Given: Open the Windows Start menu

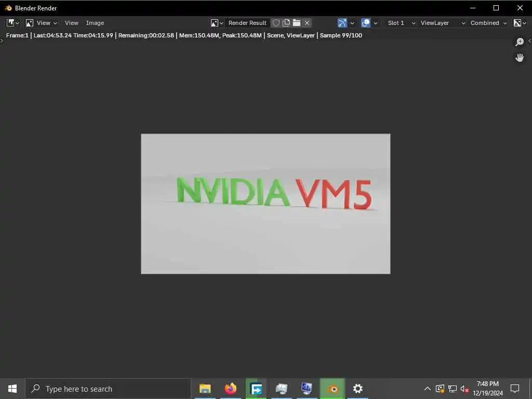Looking at the screenshot, I should point(12,389).
